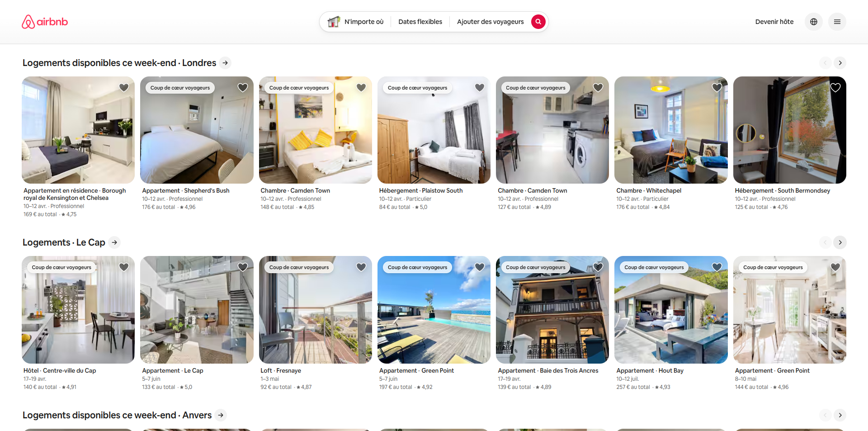Select Dates flexibles in search bar
The image size is (868, 431).
point(420,22)
